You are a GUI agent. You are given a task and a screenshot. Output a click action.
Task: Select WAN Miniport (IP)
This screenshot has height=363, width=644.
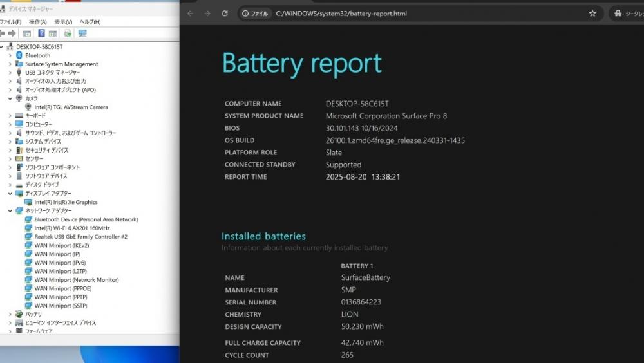click(57, 254)
